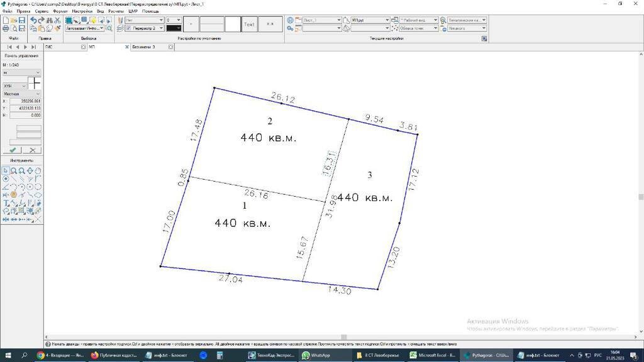Pick the line drawing tool

coord(14,178)
